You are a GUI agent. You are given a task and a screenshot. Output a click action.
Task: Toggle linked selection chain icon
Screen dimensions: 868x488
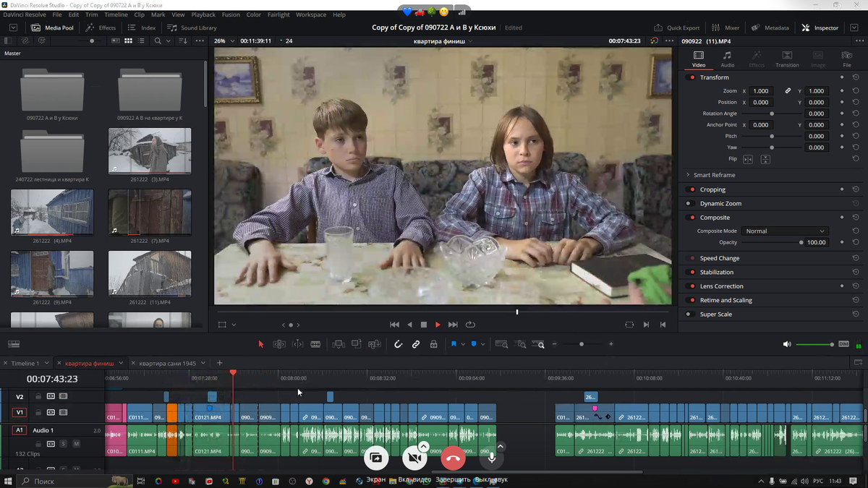pyautogui.click(x=416, y=344)
